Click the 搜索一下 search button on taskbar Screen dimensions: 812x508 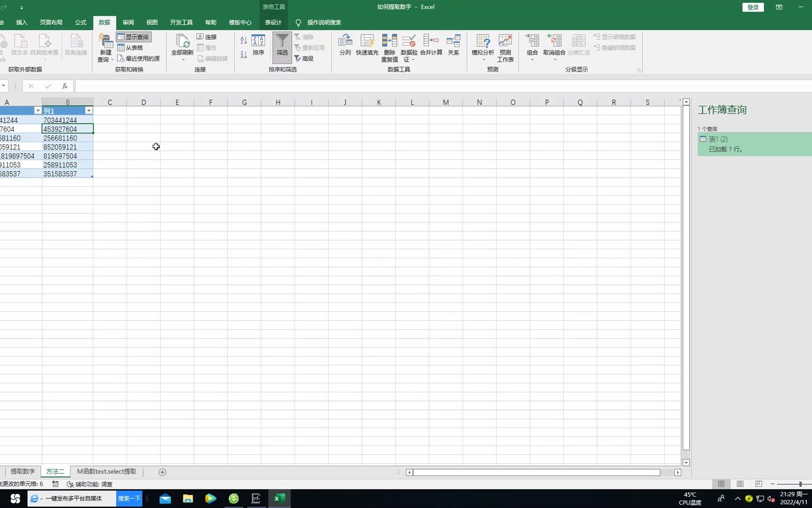tap(129, 498)
